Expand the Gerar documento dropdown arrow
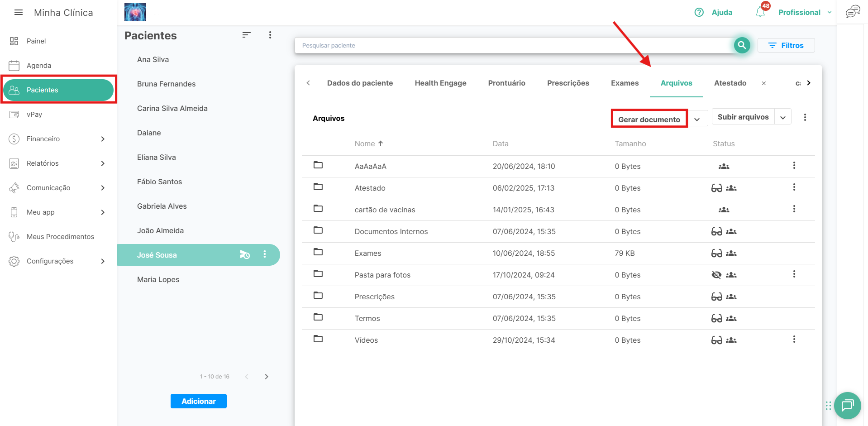This screenshot has height=426, width=868. pos(697,120)
